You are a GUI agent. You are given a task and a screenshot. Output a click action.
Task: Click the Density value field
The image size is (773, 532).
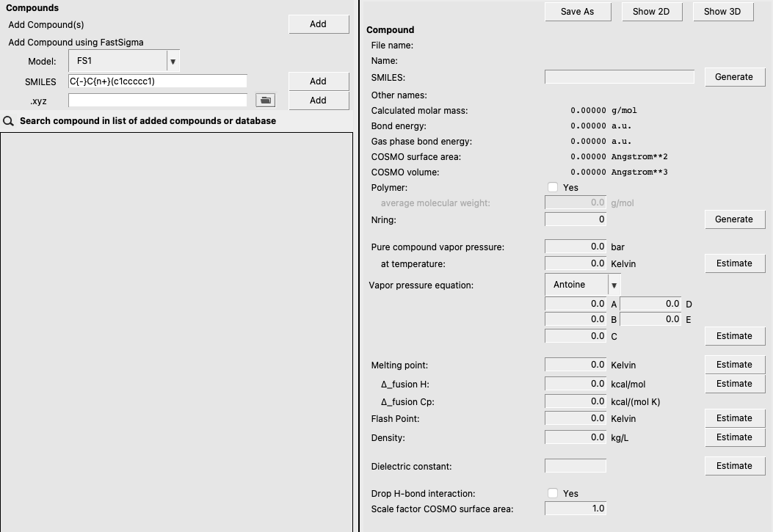(576, 437)
